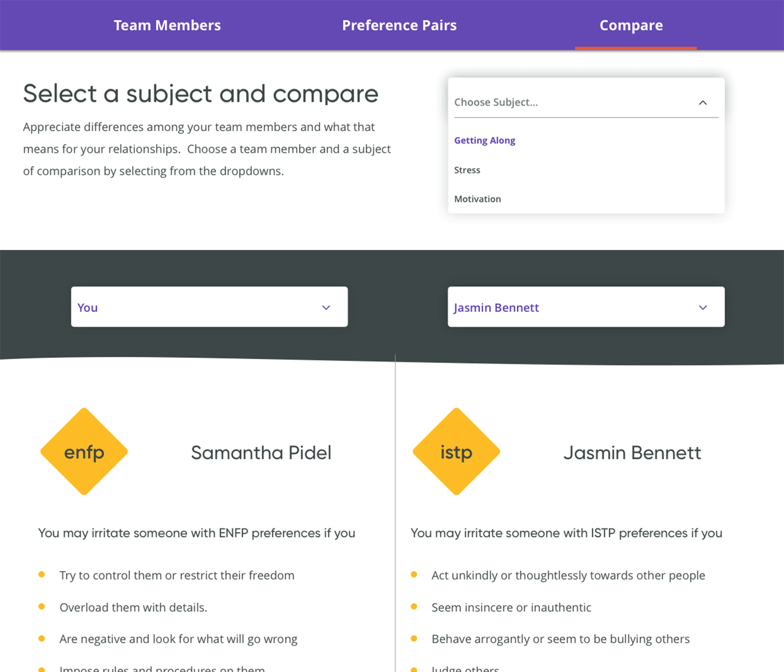Image resolution: width=784 pixels, height=672 pixels.
Task: Switch to the Preference Pairs tab
Action: (x=399, y=25)
